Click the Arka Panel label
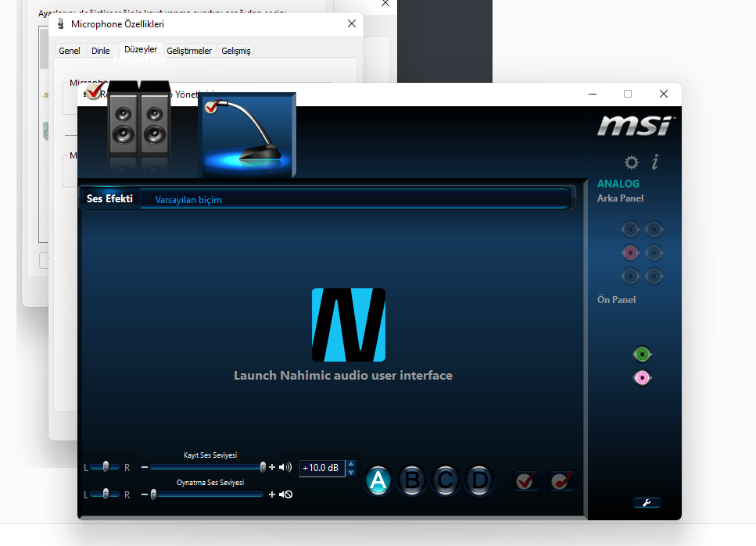Image resolution: width=756 pixels, height=546 pixels. (x=620, y=198)
